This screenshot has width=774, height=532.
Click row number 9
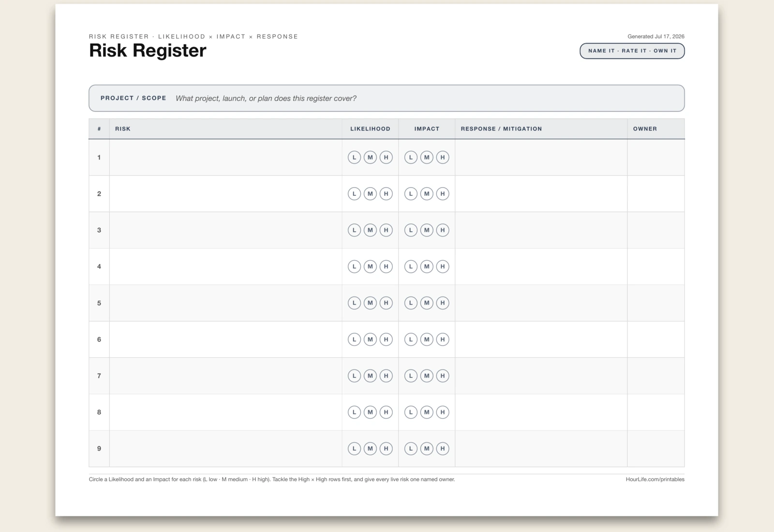[x=99, y=449]
